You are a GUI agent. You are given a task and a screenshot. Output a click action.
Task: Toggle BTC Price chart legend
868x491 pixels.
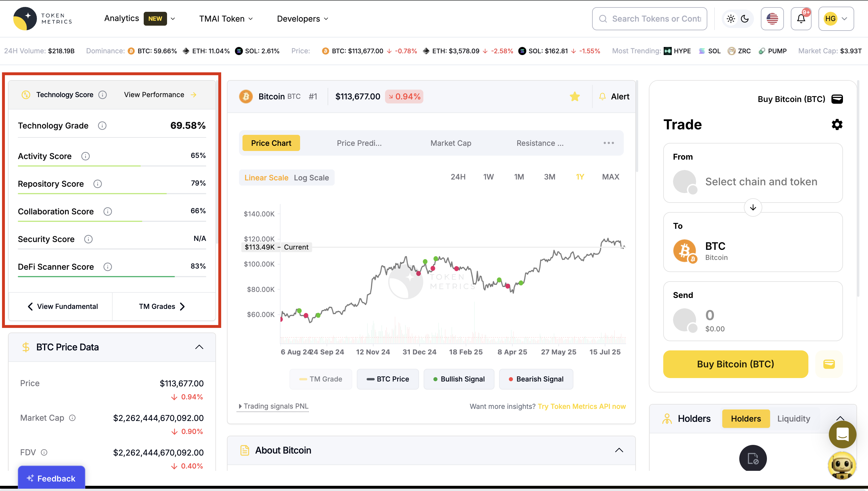point(388,379)
